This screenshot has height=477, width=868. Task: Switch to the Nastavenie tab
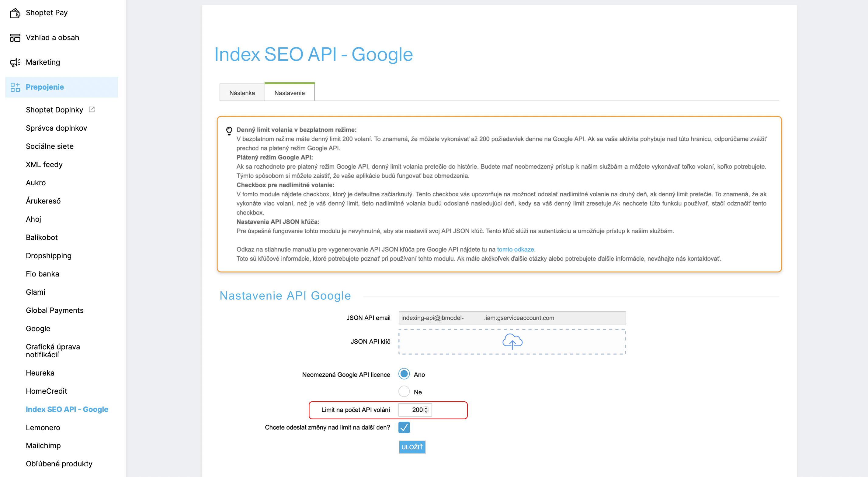[290, 92]
